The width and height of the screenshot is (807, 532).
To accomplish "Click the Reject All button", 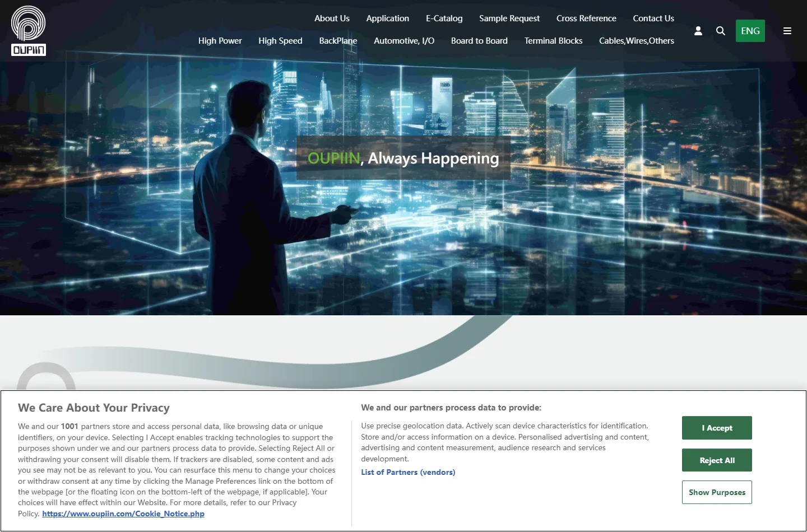I will (x=717, y=460).
